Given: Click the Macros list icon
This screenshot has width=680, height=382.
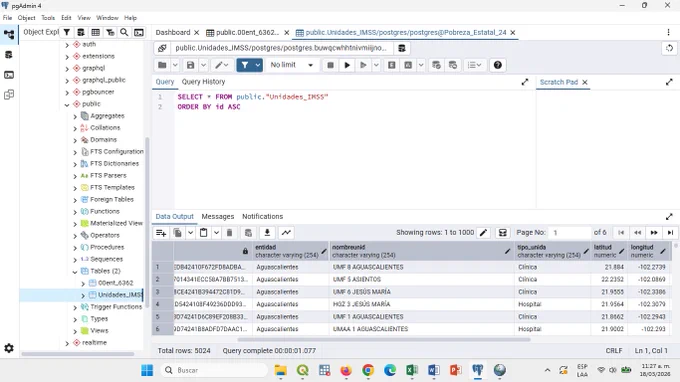Looking at the screenshot, I should pyautogui.click(x=474, y=65).
